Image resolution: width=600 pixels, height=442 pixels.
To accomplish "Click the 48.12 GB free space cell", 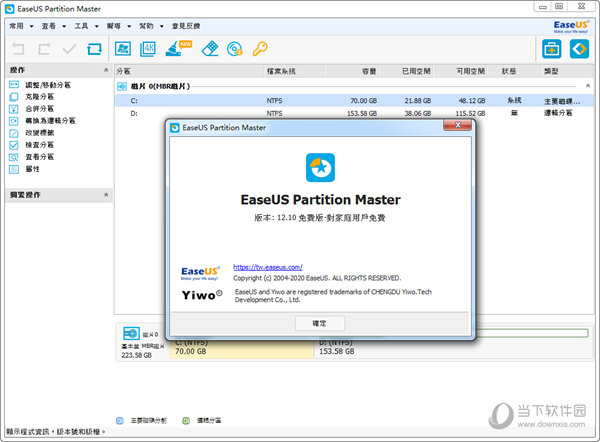I will (x=472, y=101).
